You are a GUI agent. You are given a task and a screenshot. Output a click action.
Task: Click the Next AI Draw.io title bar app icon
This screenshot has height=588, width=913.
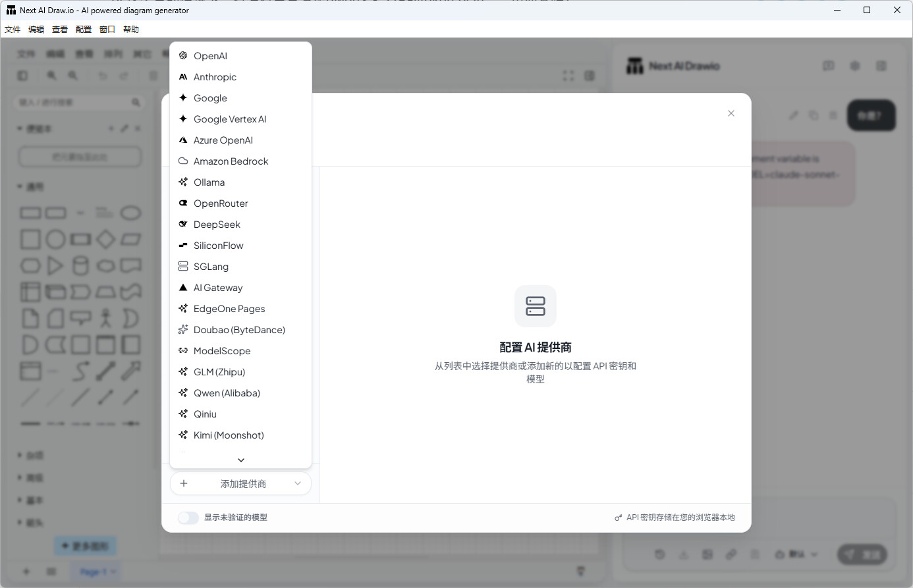[x=11, y=11]
